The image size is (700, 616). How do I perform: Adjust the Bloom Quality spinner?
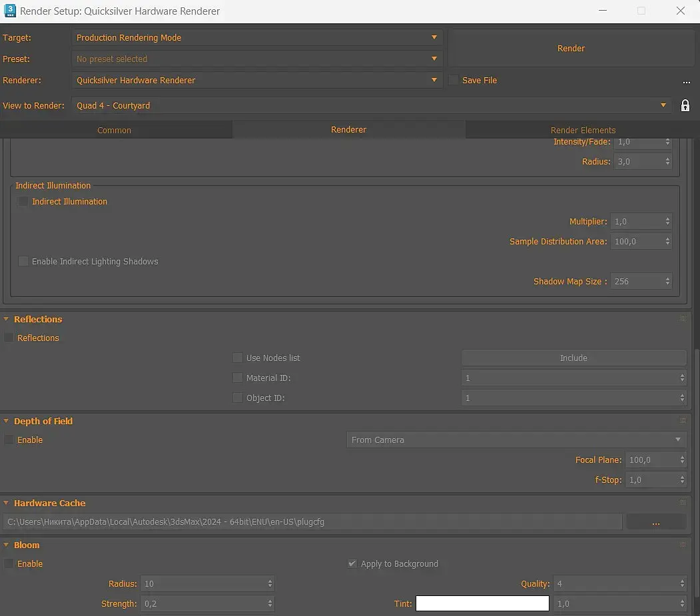point(682,584)
